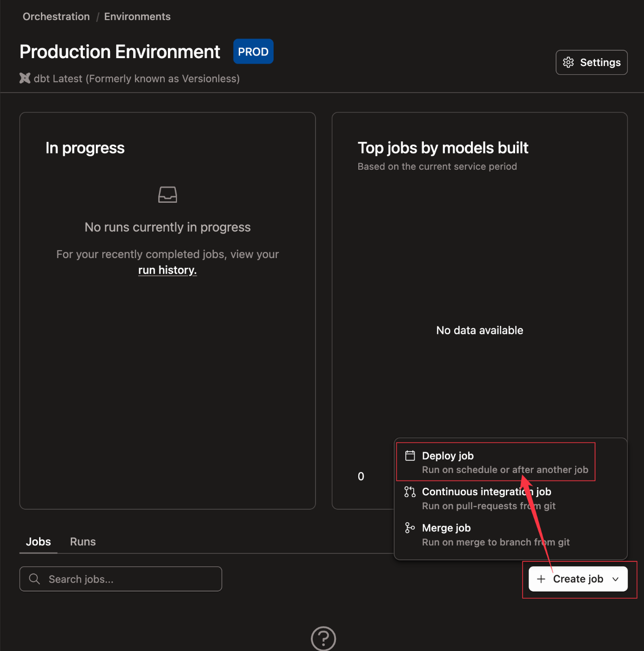Image resolution: width=644 pixels, height=651 pixels.
Task: Switch to the Jobs tab
Action: coord(38,542)
